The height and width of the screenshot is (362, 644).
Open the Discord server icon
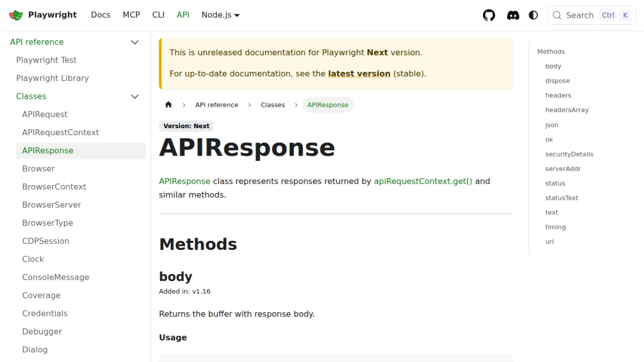point(513,15)
